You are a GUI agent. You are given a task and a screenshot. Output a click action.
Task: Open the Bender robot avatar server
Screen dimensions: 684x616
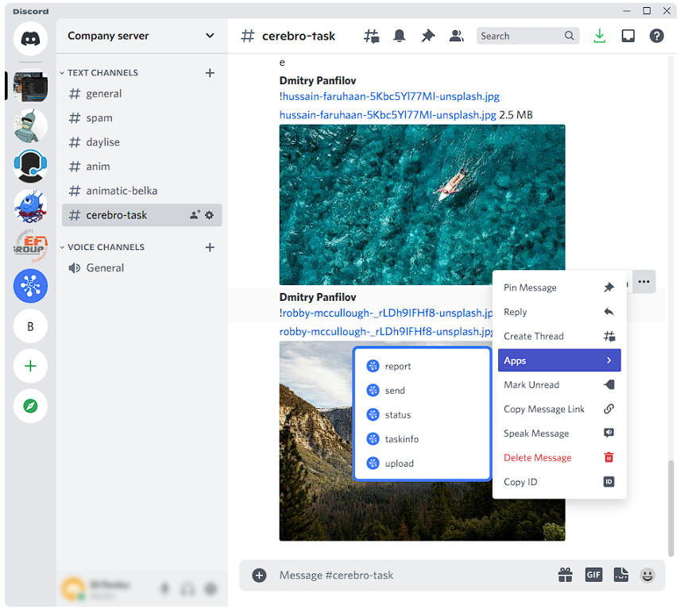click(30, 126)
